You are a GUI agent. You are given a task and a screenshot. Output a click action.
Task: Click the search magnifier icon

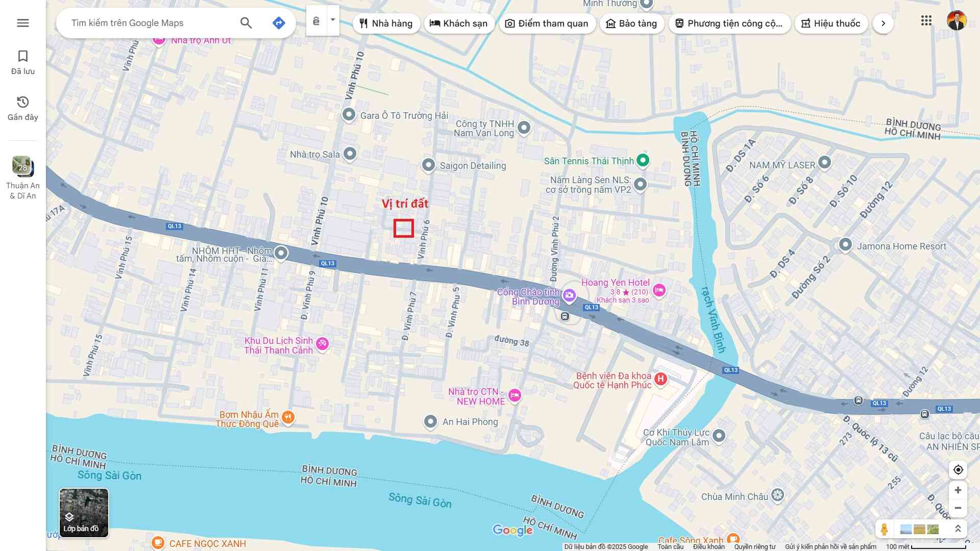pos(246,23)
